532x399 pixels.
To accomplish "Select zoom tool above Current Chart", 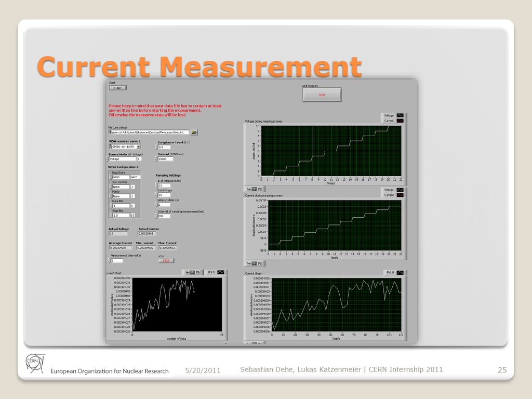I will (x=192, y=272).
